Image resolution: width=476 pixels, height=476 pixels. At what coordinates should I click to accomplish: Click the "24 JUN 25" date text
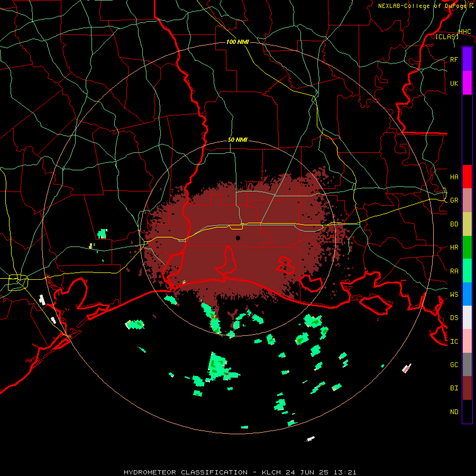click(308, 472)
